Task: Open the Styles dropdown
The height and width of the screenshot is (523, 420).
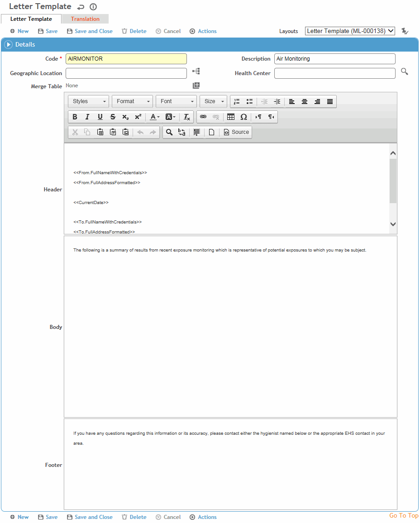Action: (x=88, y=101)
